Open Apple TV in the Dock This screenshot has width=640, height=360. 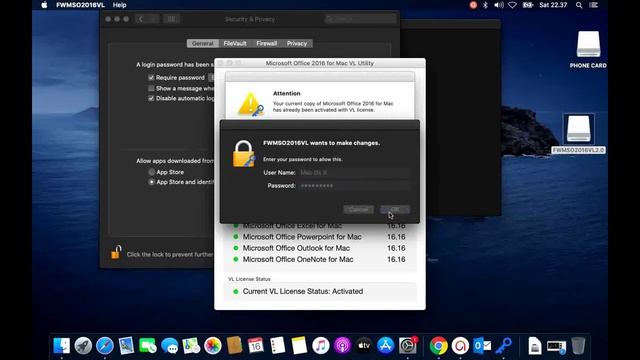tap(364, 346)
